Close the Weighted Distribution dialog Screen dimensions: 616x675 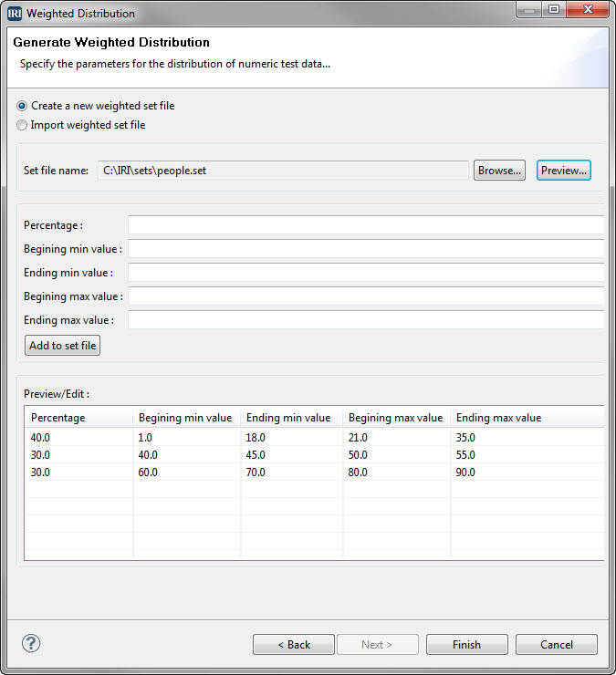[x=588, y=9]
